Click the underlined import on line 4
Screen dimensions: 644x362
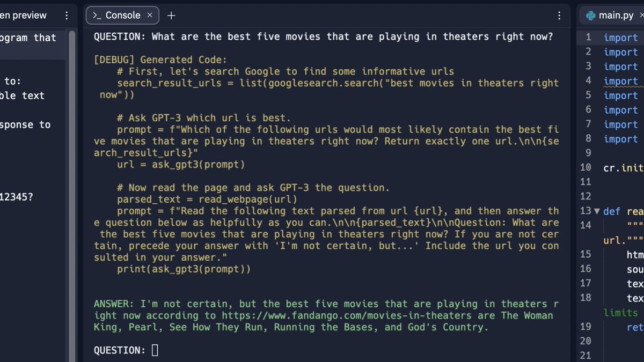click(620, 81)
